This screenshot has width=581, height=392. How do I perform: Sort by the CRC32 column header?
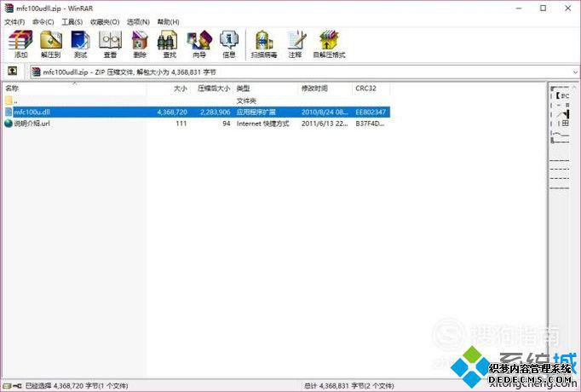(371, 88)
